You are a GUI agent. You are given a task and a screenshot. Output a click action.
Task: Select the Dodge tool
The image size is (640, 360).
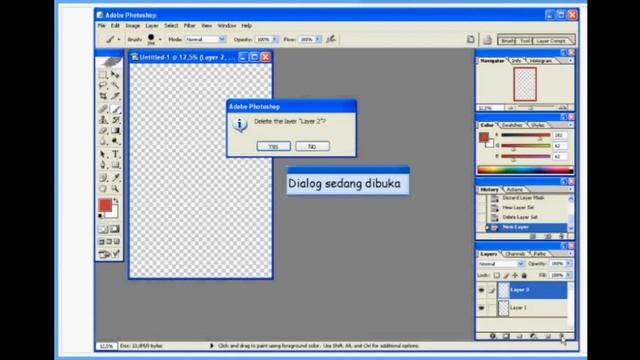[116, 142]
